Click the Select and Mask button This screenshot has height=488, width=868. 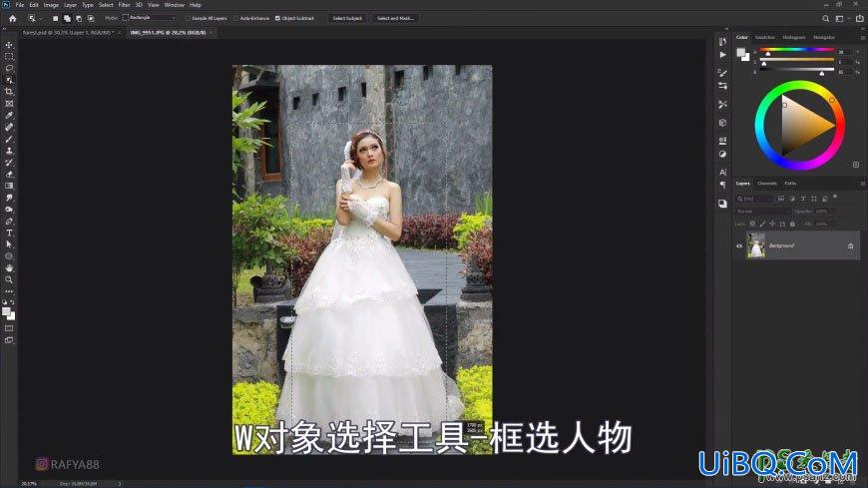[x=395, y=18]
